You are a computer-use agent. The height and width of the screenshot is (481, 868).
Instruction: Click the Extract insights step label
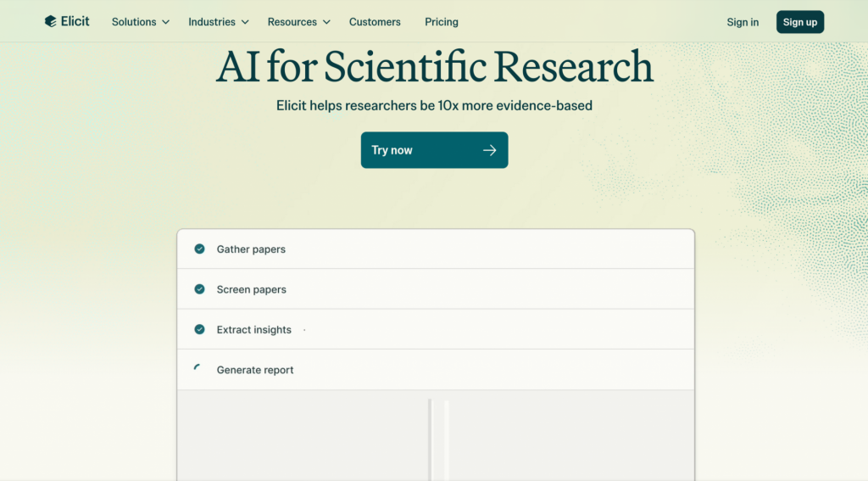pyautogui.click(x=254, y=330)
